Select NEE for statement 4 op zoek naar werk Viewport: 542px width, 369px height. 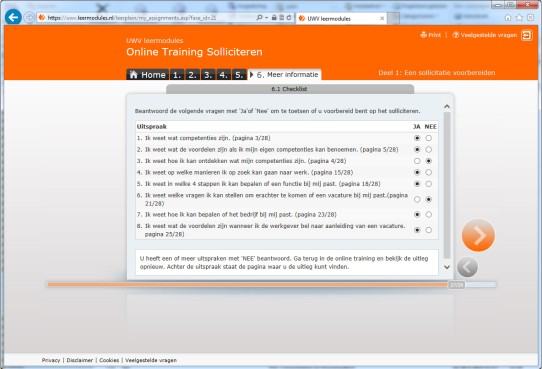point(429,172)
